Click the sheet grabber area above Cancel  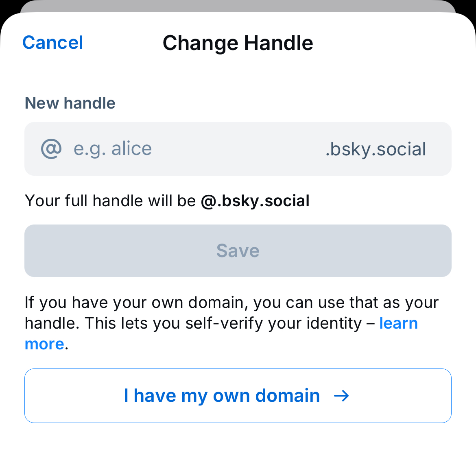point(238,7)
